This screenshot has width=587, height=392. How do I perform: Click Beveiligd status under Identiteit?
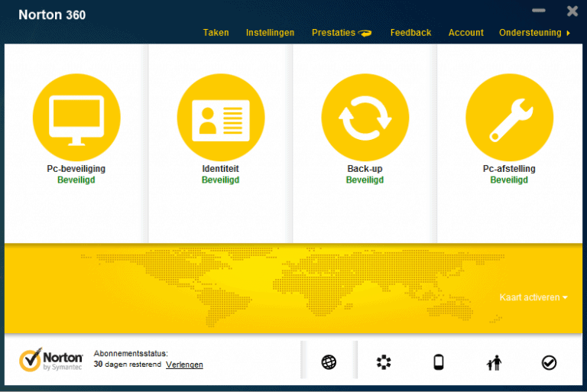pyautogui.click(x=220, y=180)
